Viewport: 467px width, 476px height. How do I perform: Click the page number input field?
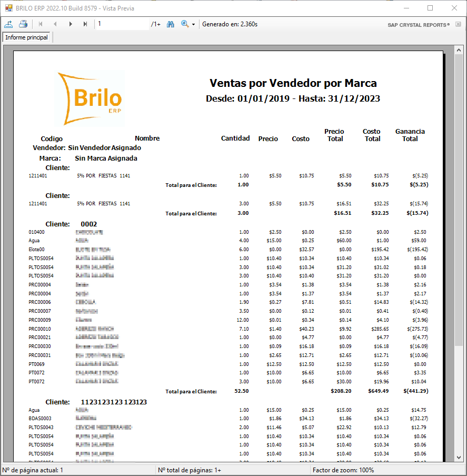(121, 24)
